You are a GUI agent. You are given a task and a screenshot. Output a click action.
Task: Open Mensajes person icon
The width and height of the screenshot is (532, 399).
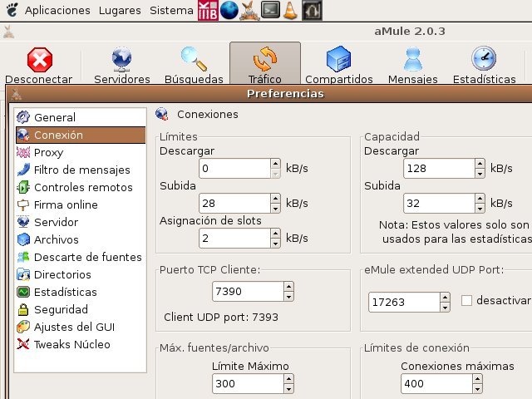pos(412,59)
